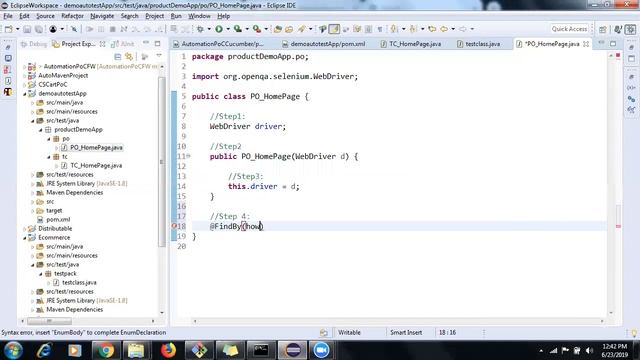
Task: Expand Maven Dependencies under demoautotestApp
Action: pyautogui.click(x=33, y=193)
